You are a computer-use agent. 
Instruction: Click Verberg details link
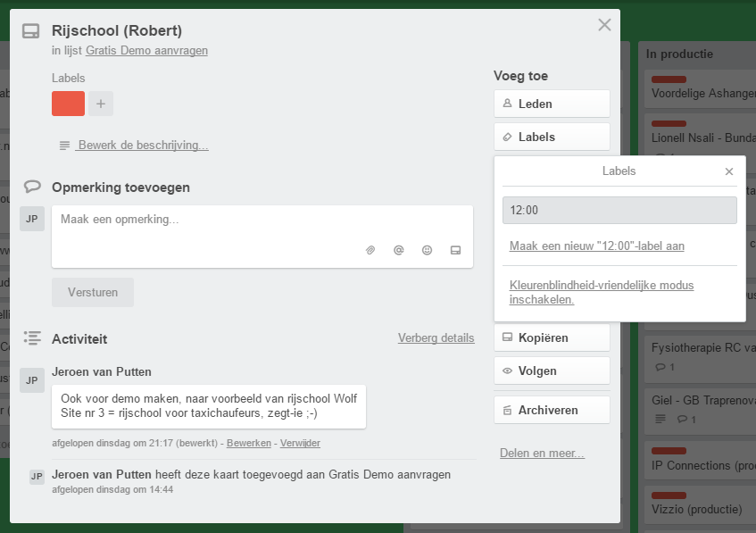(436, 338)
